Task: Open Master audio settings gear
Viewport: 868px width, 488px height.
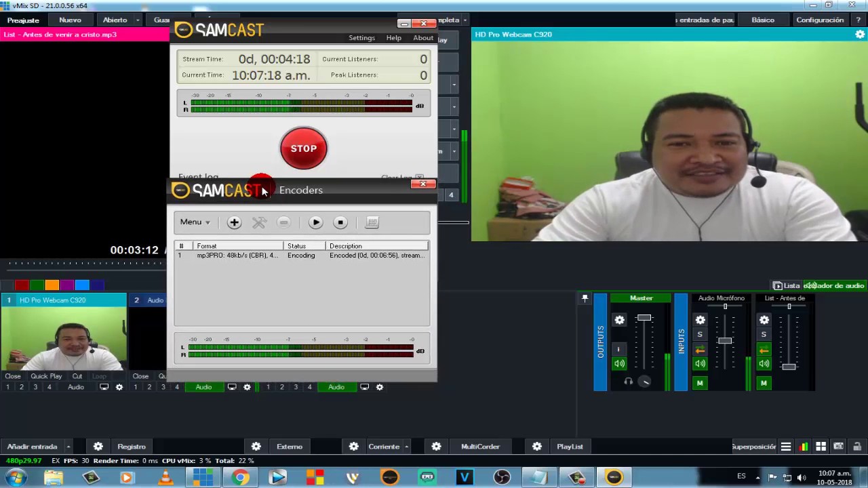Action: [x=619, y=320]
